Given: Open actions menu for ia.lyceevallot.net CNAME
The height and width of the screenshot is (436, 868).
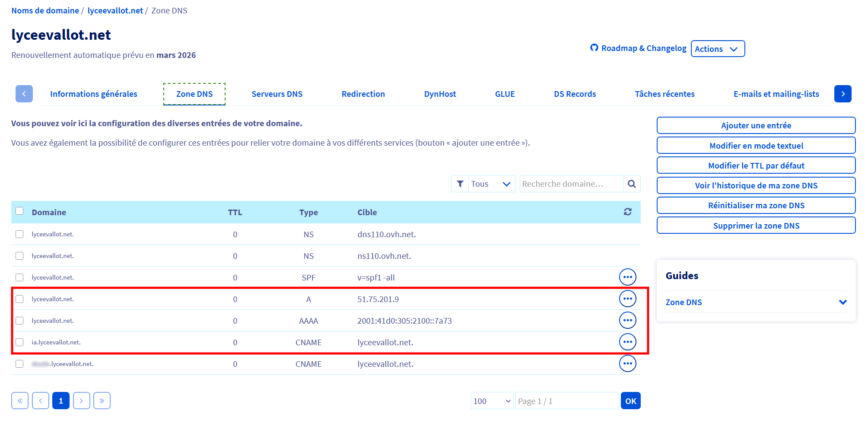Looking at the screenshot, I should 627,342.
